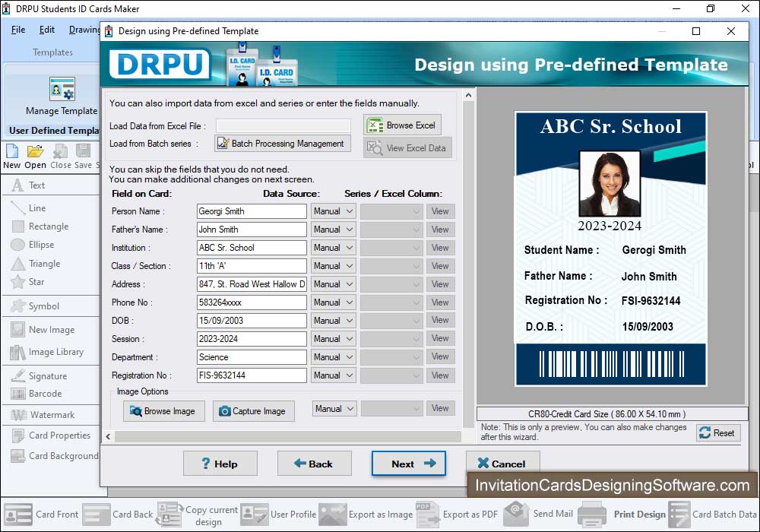The width and height of the screenshot is (760, 532).
Task: Switch to Card Front view
Action: pyautogui.click(x=41, y=514)
